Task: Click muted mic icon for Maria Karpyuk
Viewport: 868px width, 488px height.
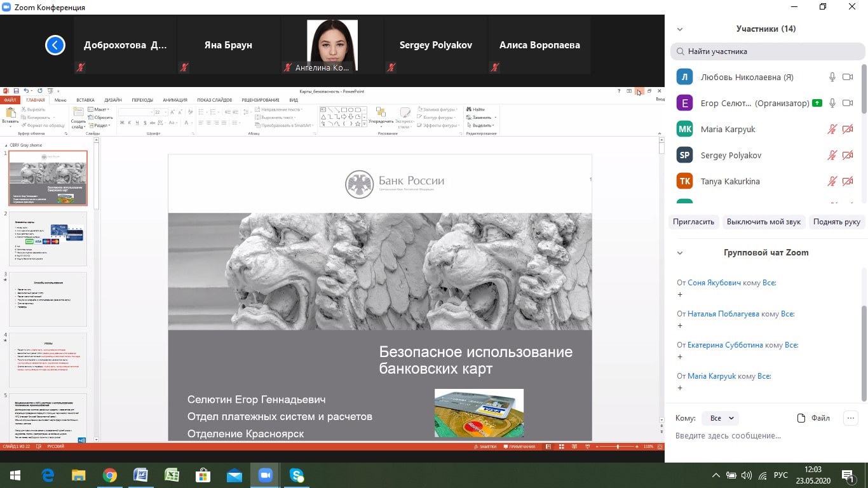Action: [832, 129]
